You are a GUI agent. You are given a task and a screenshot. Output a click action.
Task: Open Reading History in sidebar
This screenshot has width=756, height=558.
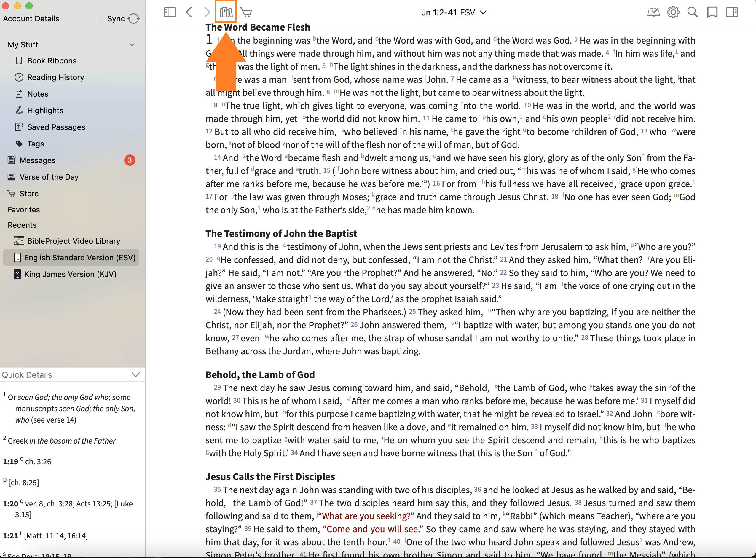click(x=55, y=77)
